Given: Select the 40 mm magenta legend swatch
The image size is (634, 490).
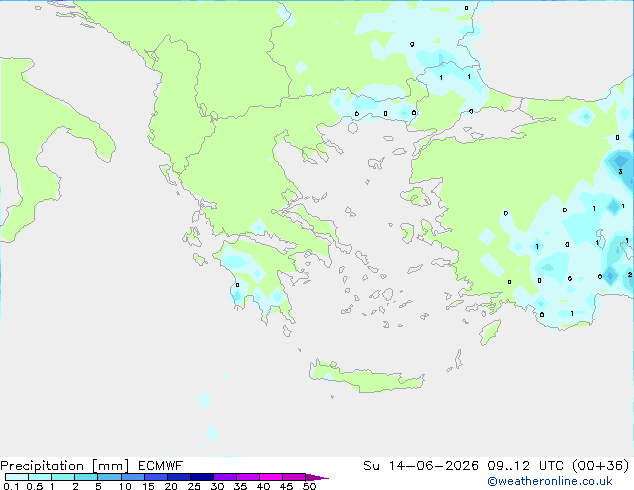Looking at the screenshot, I should pyautogui.click(x=271, y=477).
